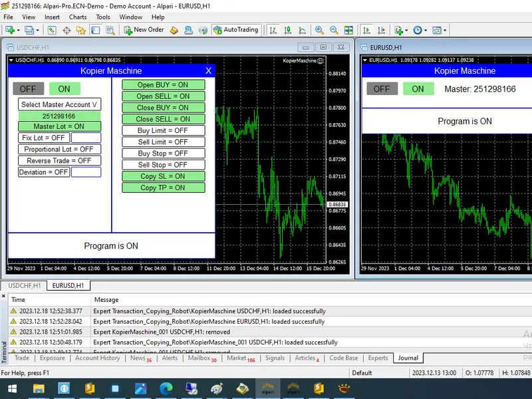The height and width of the screenshot is (399, 532).
Task: Open Microsoft Edge from the taskbar
Action: click(x=166, y=389)
